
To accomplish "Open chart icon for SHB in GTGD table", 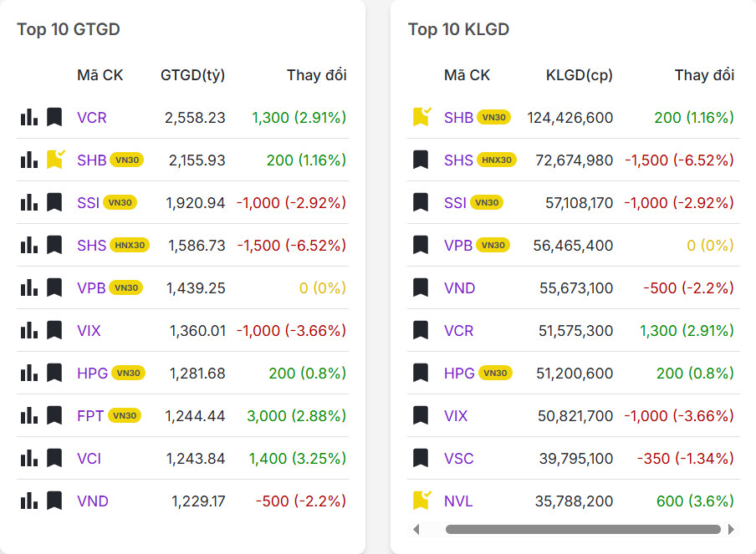I will coord(29,160).
